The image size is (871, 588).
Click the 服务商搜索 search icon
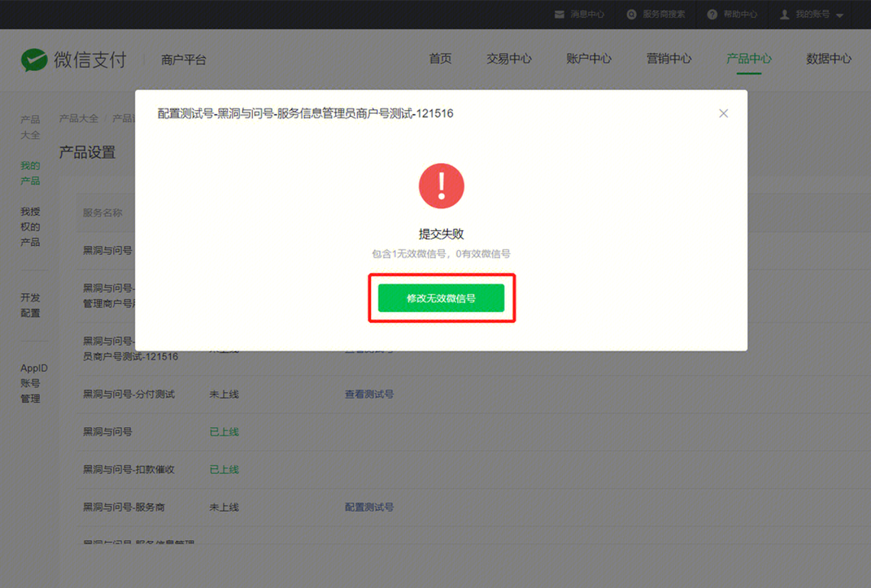point(631,15)
